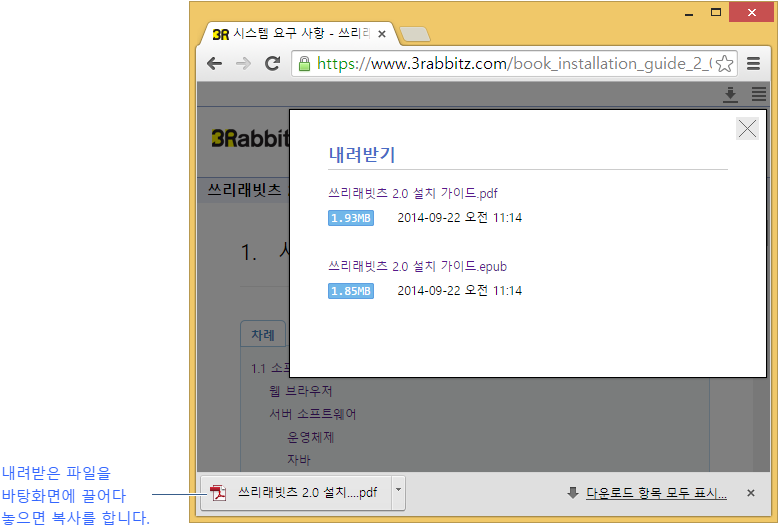The height and width of the screenshot is (530, 779).
Task: Open the 운영체제 contents entry
Action: (x=311, y=437)
